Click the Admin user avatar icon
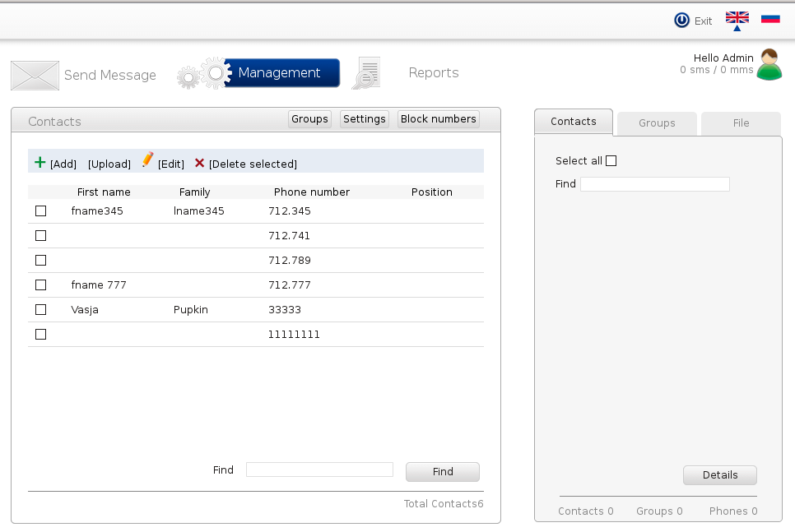Screen dimensions: 795x532 tap(769, 64)
